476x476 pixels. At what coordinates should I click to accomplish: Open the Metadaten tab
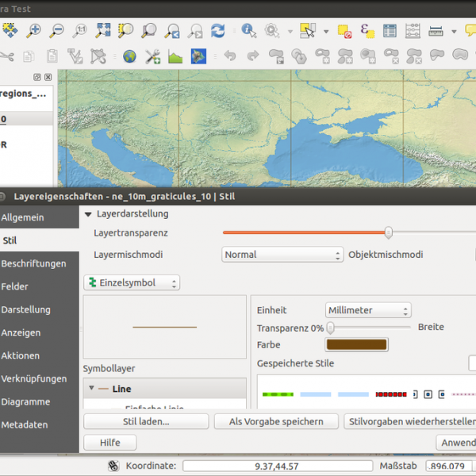[x=40, y=424]
